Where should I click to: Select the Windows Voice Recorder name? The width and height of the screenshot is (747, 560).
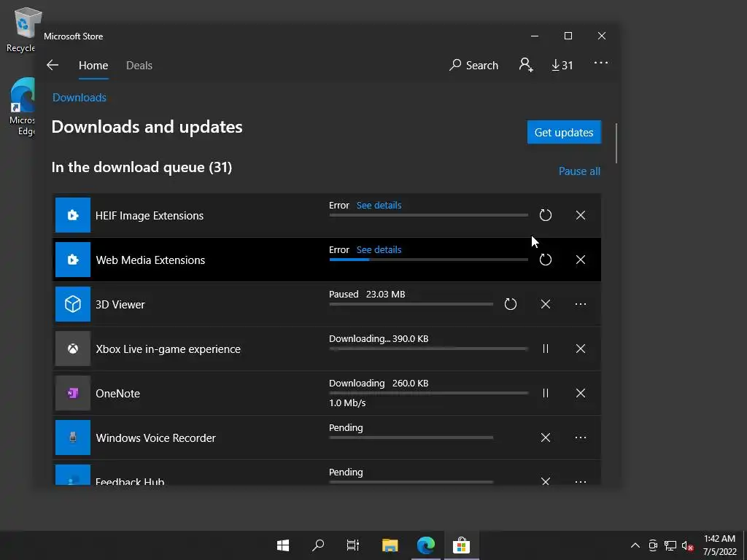click(156, 438)
